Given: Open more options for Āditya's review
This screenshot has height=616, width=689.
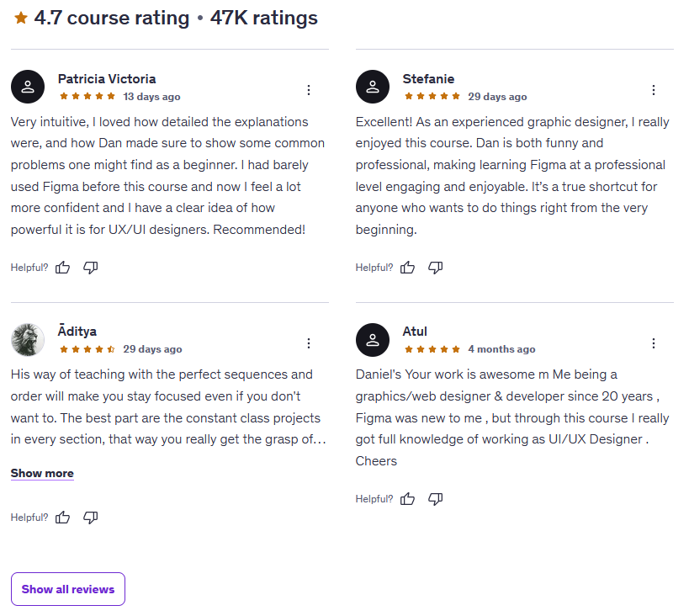Looking at the screenshot, I should click(x=309, y=343).
